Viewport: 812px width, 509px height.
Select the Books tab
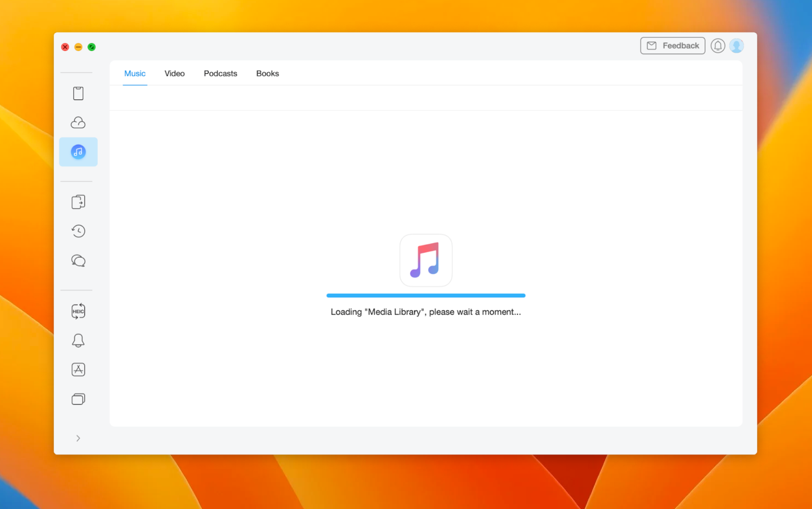coord(268,73)
